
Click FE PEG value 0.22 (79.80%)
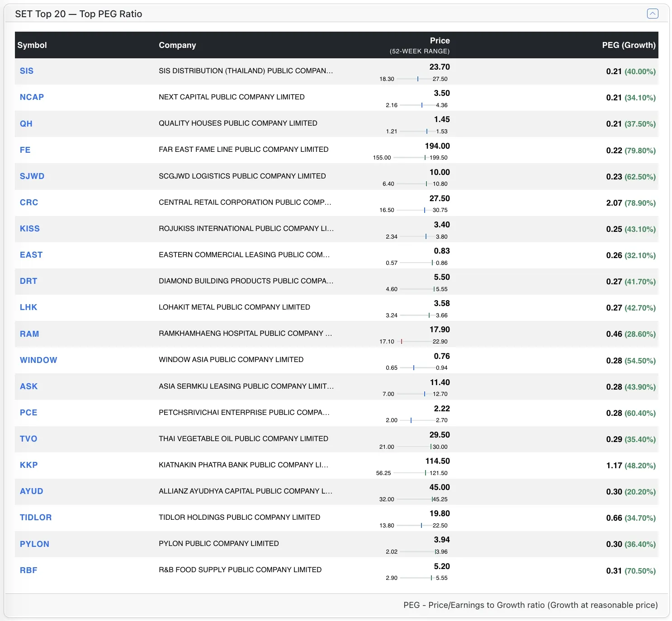[631, 151]
